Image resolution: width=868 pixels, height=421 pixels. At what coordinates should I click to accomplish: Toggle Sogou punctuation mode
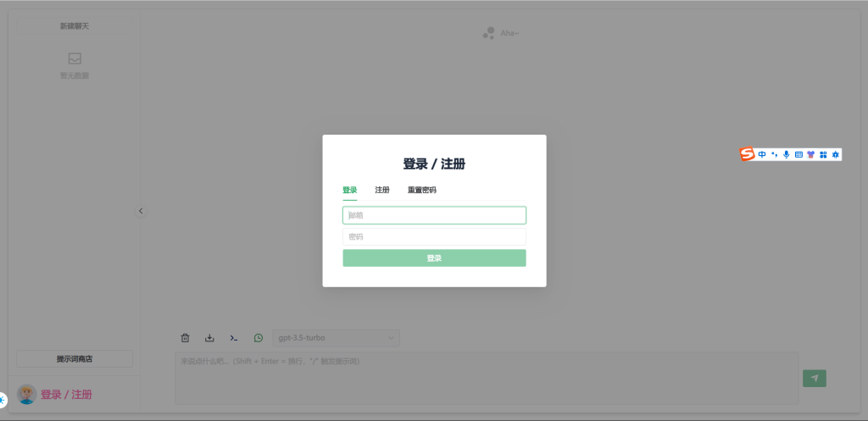point(775,154)
